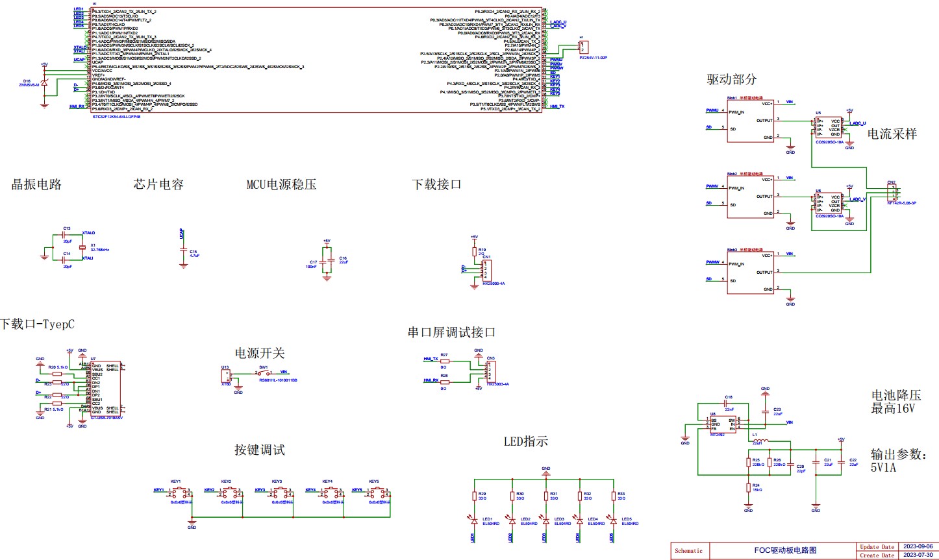This screenshot has height=560, width=939.
Task: Select resistor R21 5.1kΩ
Action: point(57,404)
